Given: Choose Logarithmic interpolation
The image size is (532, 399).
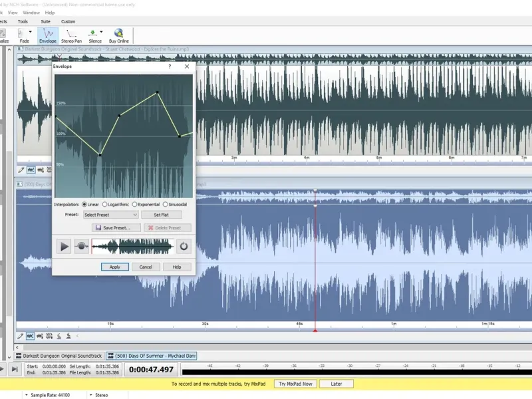Looking at the screenshot, I should [115, 205].
